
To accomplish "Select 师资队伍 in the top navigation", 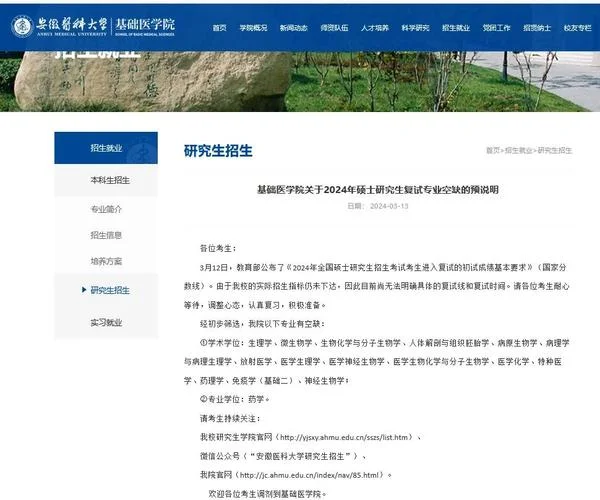I will (x=334, y=28).
